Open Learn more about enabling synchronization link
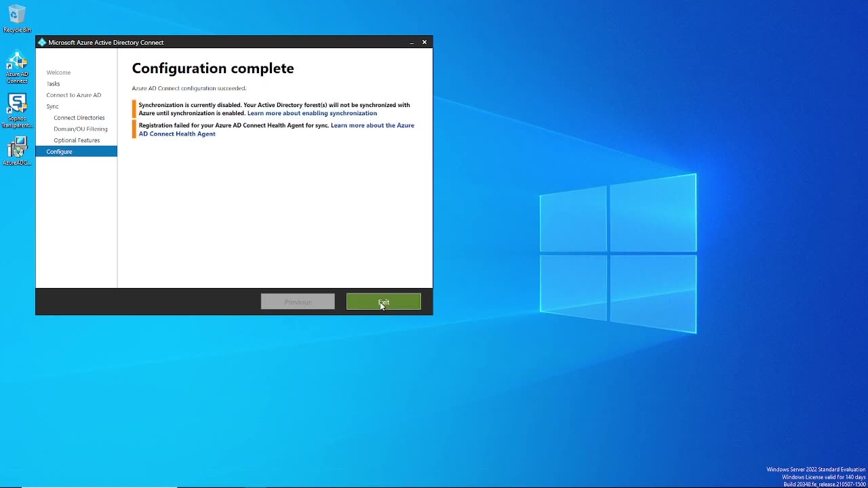 click(x=312, y=113)
